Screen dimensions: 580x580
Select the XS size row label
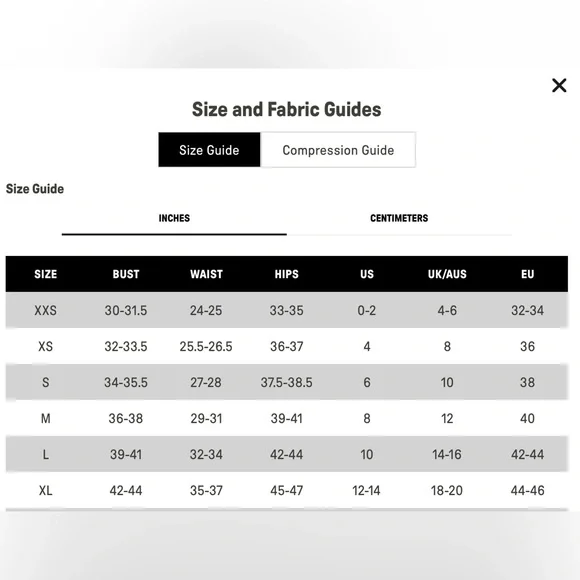click(45, 347)
